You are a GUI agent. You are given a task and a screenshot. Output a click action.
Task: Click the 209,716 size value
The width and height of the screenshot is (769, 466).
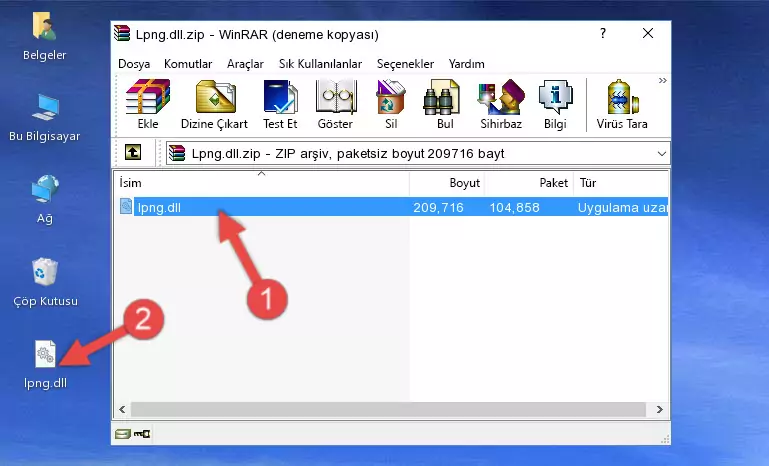[x=438, y=207]
